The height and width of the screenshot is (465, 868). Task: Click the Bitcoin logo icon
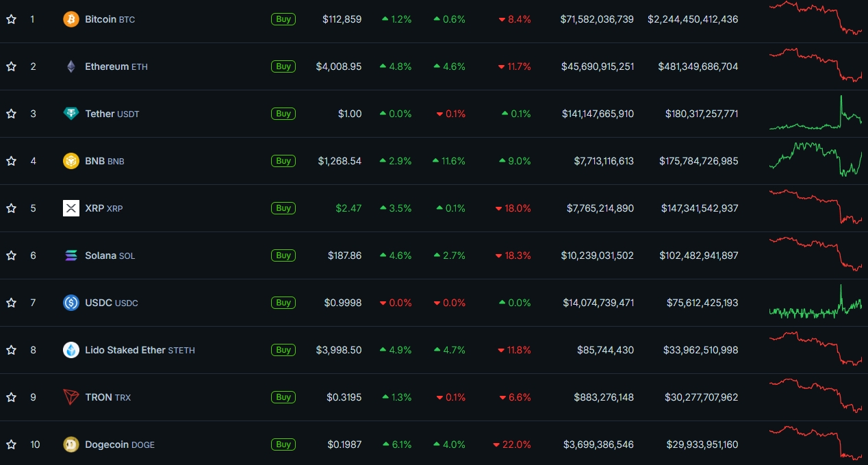[71, 19]
